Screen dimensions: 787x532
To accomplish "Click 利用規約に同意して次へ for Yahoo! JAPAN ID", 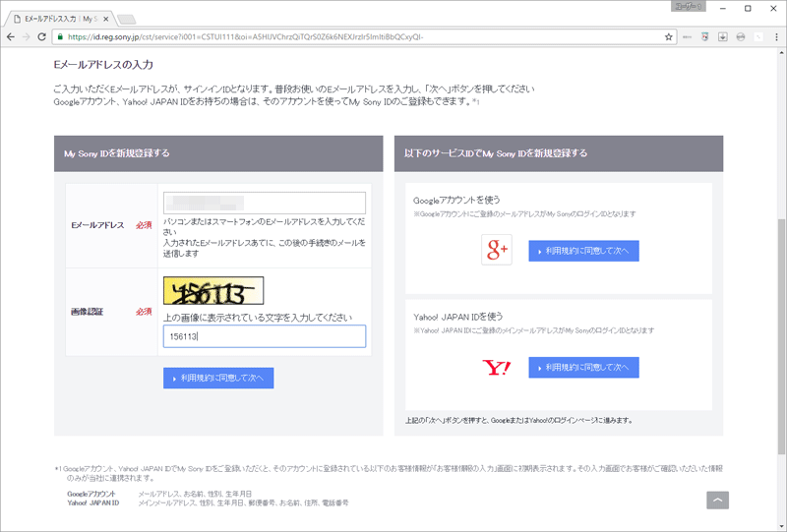I will point(583,368).
